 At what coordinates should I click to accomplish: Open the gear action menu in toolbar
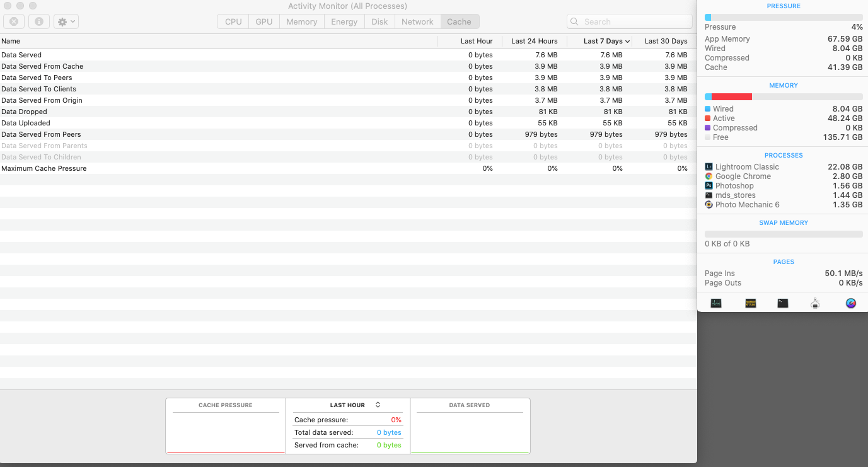[66, 21]
